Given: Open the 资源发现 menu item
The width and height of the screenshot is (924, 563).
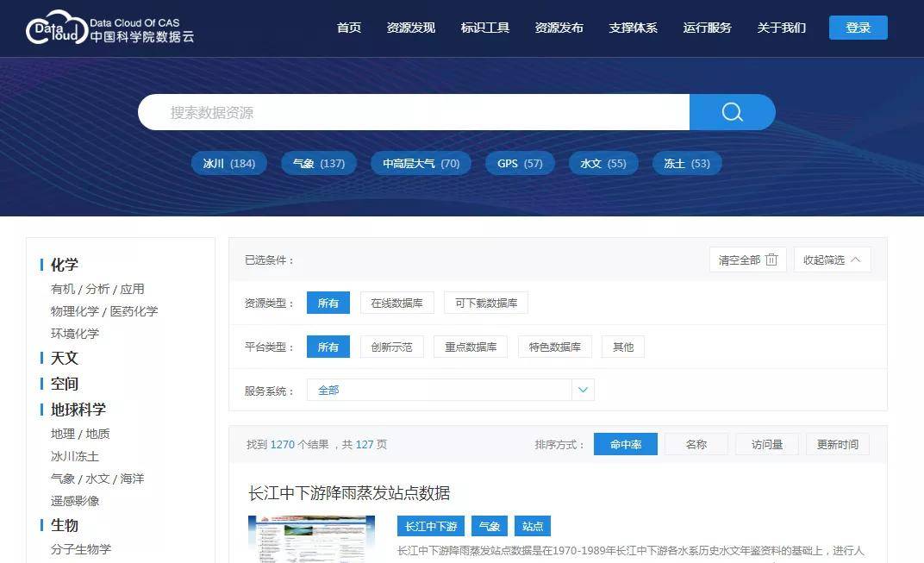Looking at the screenshot, I should [411, 28].
